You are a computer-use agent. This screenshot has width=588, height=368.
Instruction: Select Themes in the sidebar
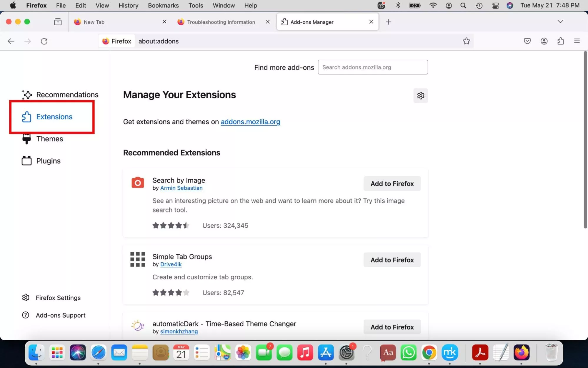coord(49,139)
